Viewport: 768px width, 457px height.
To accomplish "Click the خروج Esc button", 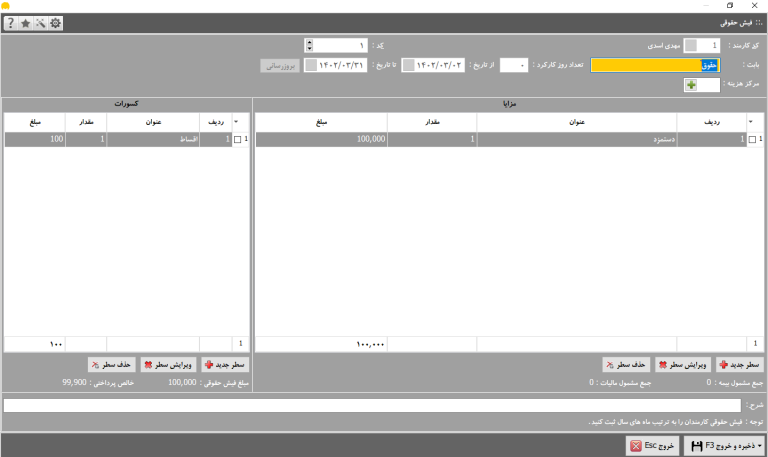I will [x=652, y=446].
